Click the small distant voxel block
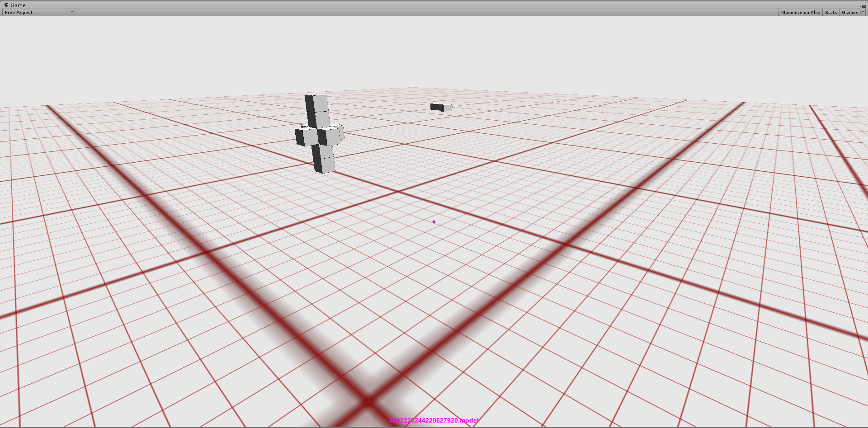 (x=441, y=107)
